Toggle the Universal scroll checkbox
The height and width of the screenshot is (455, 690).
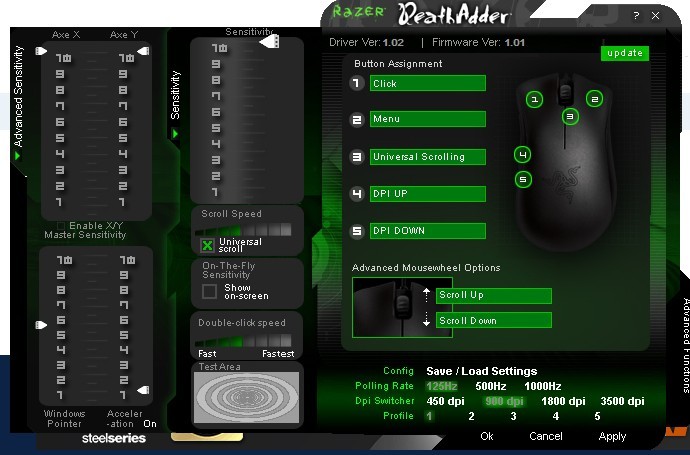[207, 245]
